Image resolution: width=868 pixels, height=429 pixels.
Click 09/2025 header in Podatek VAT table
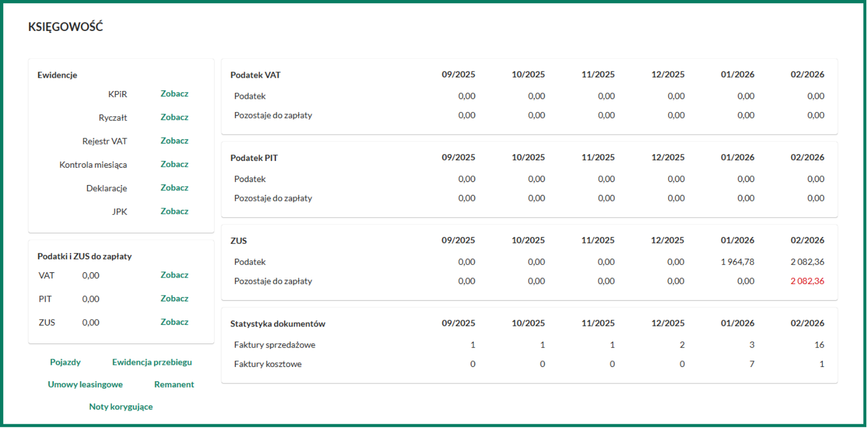(458, 75)
